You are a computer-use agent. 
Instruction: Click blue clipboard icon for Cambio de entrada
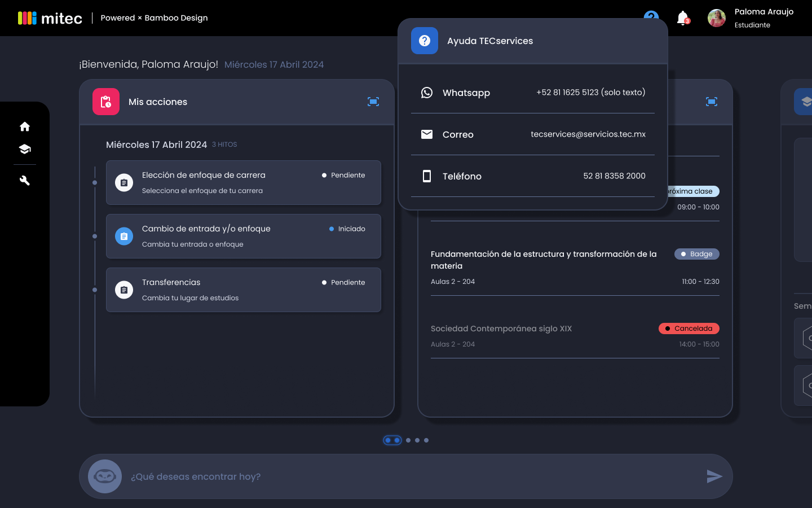[x=124, y=237]
